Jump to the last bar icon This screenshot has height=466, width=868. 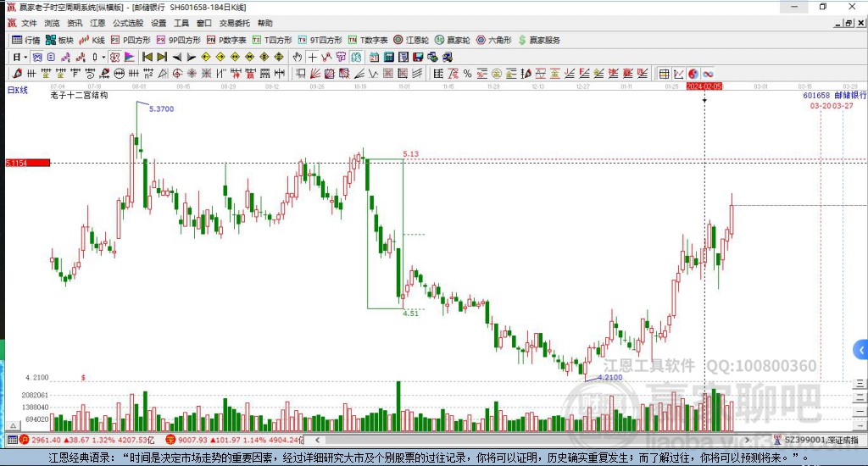click(x=162, y=57)
